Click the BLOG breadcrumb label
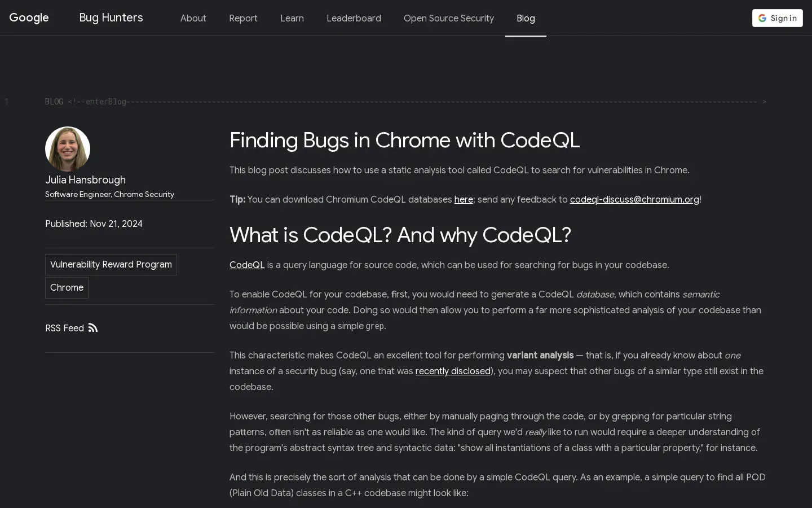812x508 pixels. click(54, 102)
